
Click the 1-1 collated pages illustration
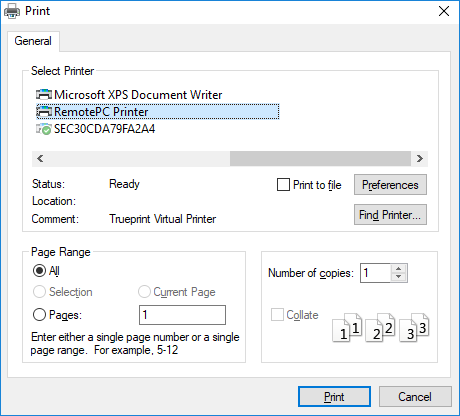(x=347, y=327)
